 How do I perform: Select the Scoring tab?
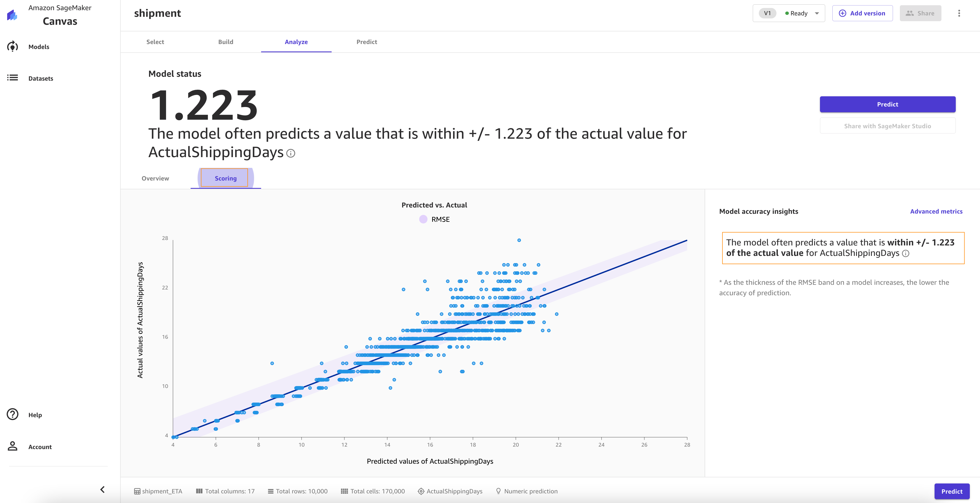click(x=225, y=178)
